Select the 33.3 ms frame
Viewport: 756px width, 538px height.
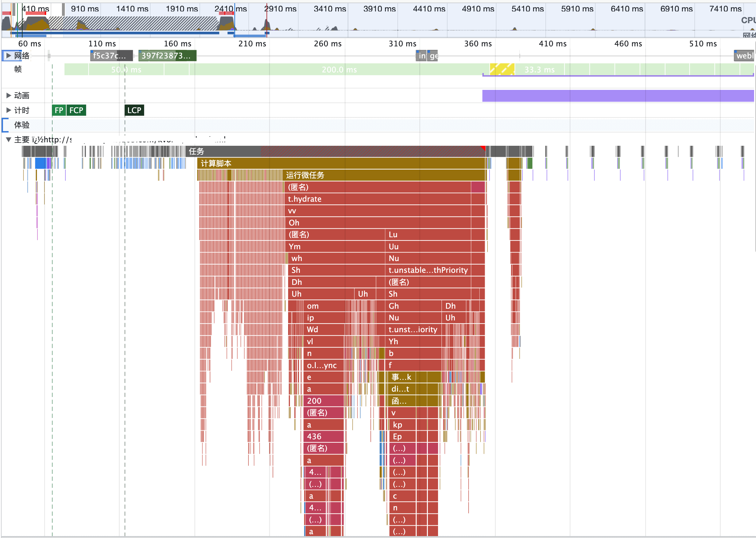[539, 70]
